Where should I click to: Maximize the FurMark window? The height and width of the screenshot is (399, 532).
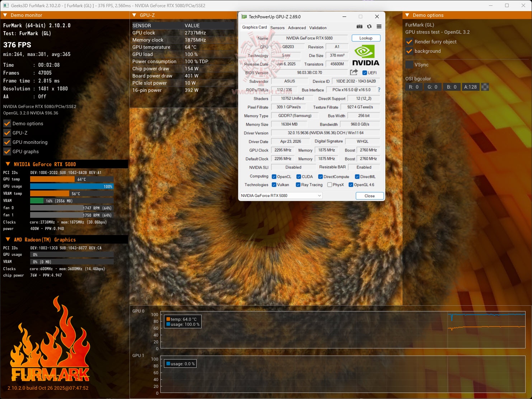(x=507, y=5)
